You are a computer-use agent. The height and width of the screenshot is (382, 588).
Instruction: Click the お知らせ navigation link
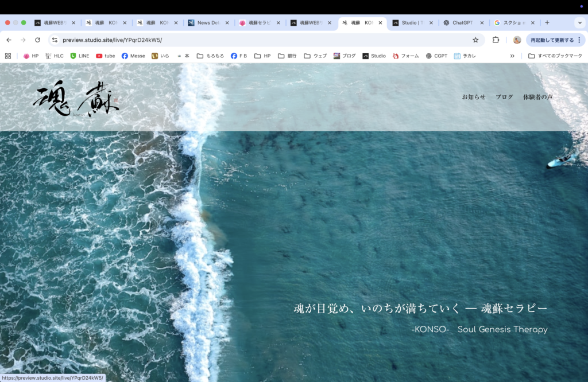[x=474, y=97]
